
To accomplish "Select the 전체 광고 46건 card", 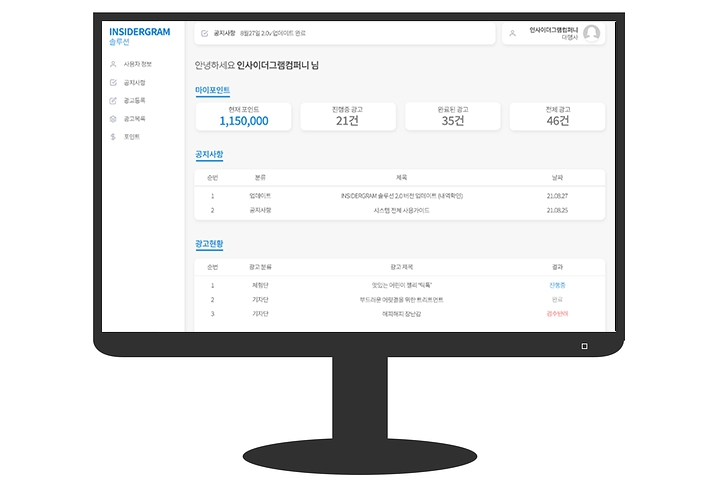I will (x=556, y=116).
